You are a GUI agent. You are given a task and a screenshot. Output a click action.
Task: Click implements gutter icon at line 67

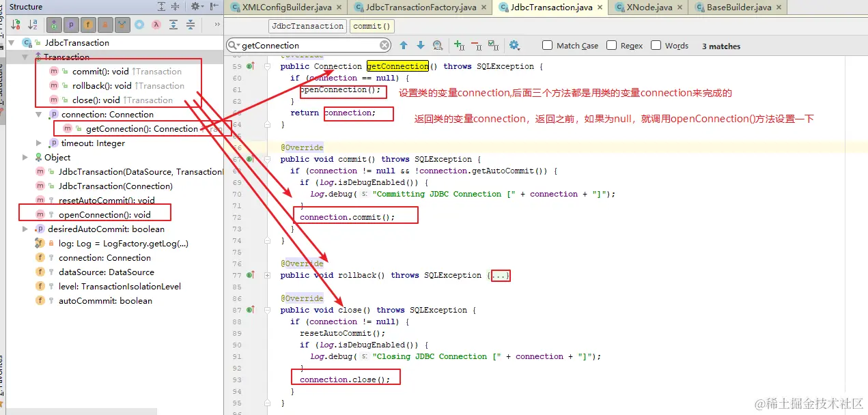coord(251,159)
